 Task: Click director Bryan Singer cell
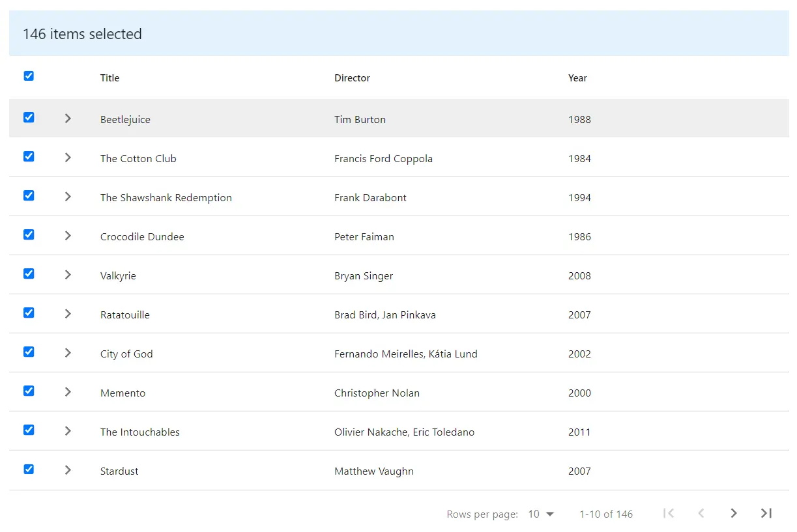(364, 276)
